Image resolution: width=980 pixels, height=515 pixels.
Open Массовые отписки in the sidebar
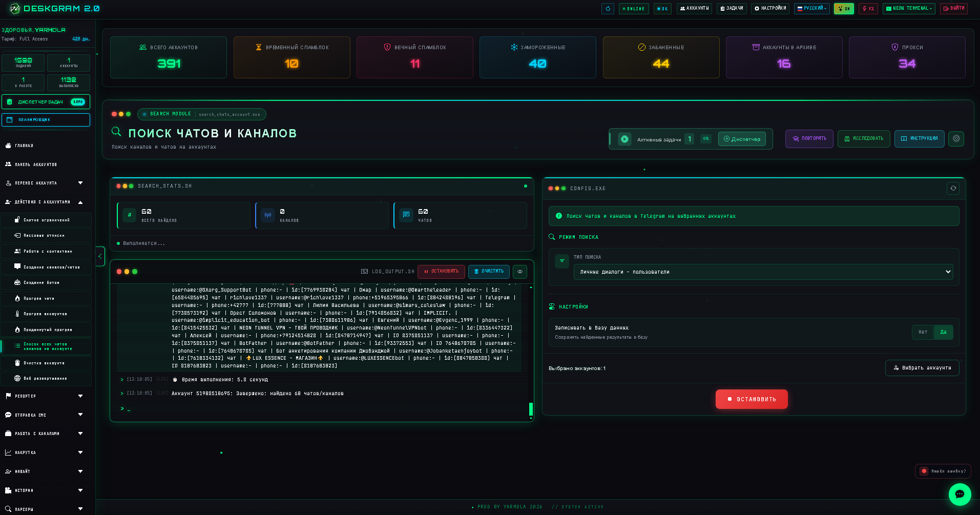click(x=46, y=236)
